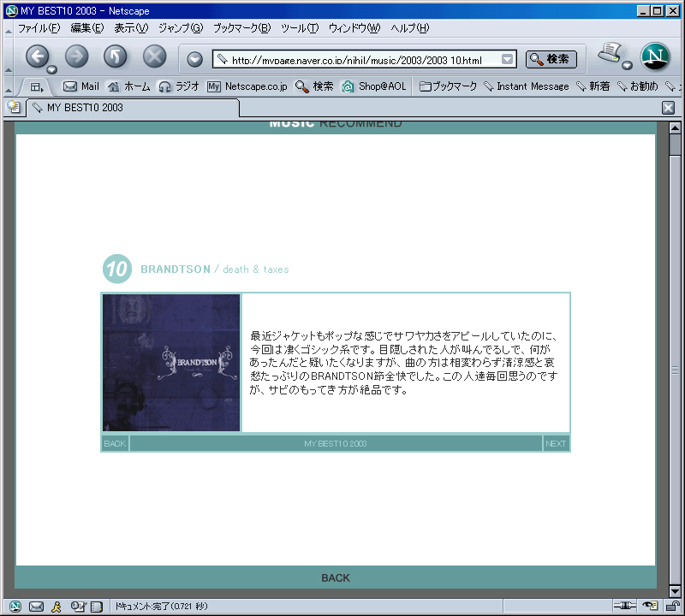This screenshot has height=616, width=685.
Task: Click the vertical scrollbar down arrow
Action: click(675, 591)
